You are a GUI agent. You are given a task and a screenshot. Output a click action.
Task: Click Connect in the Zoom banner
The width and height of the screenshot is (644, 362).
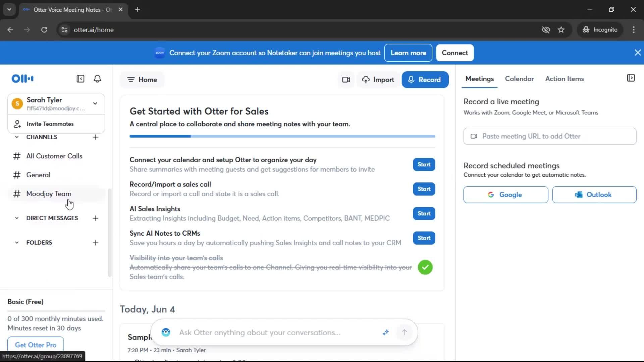pyautogui.click(x=455, y=53)
